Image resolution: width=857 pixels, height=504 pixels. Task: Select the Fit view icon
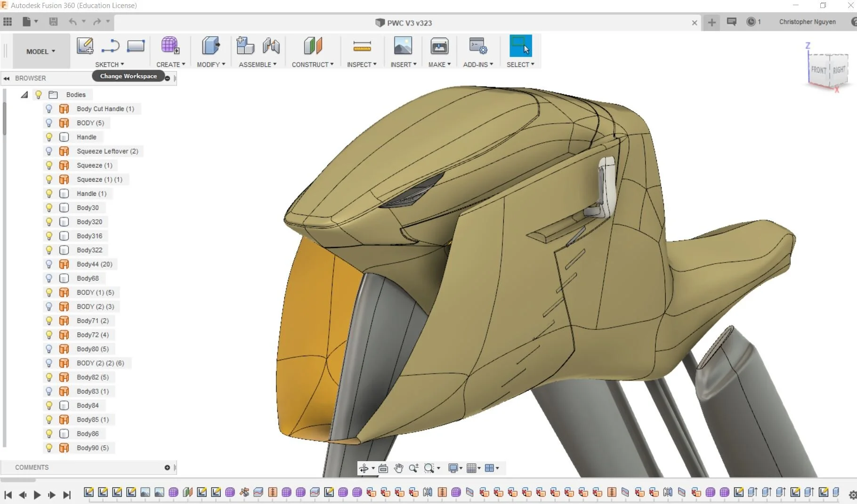383,468
